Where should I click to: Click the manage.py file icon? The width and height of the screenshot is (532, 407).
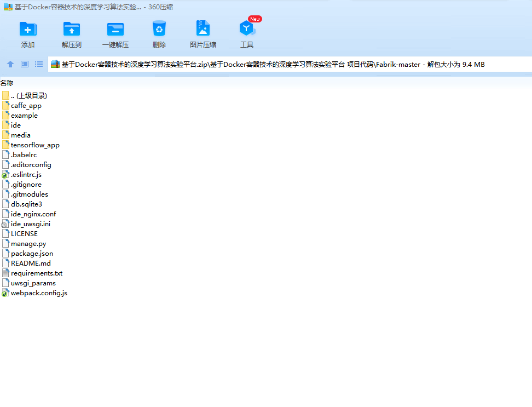5,243
